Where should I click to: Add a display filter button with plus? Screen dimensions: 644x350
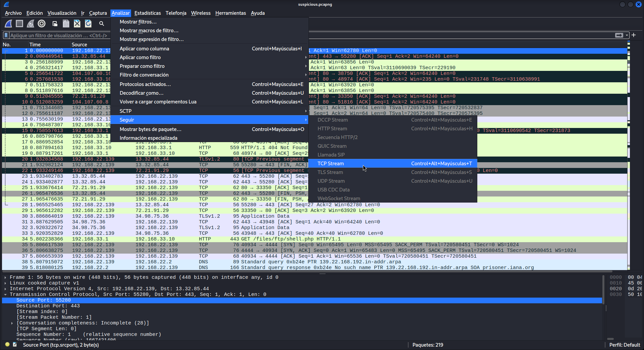(634, 35)
